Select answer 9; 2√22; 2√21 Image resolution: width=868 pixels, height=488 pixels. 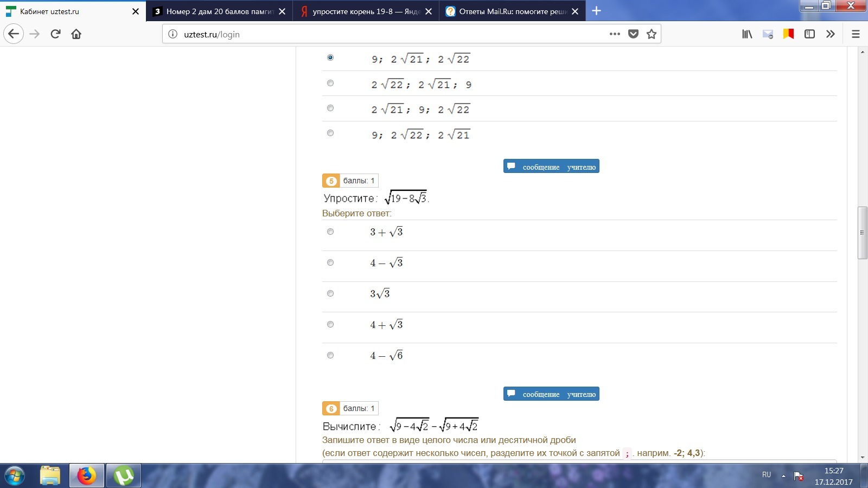[x=330, y=133]
